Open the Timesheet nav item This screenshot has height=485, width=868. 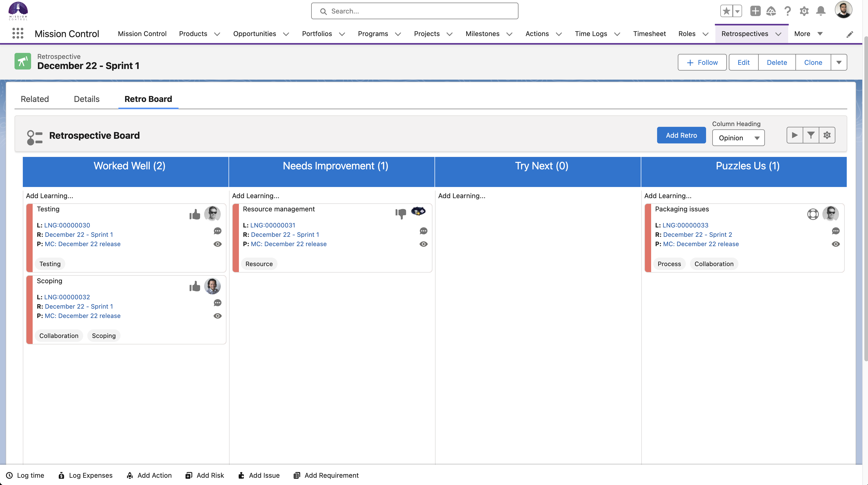649,34
